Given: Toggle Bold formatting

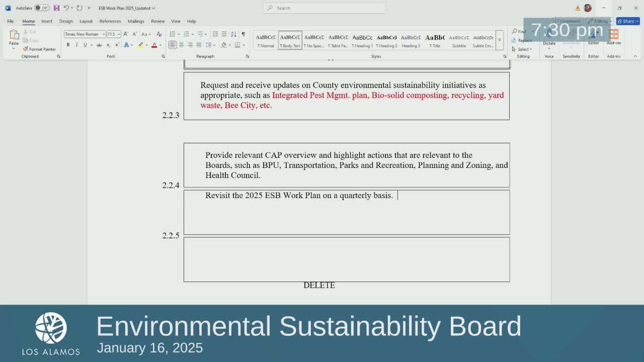Looking at the screenshot, I should (x=68, y=45).
